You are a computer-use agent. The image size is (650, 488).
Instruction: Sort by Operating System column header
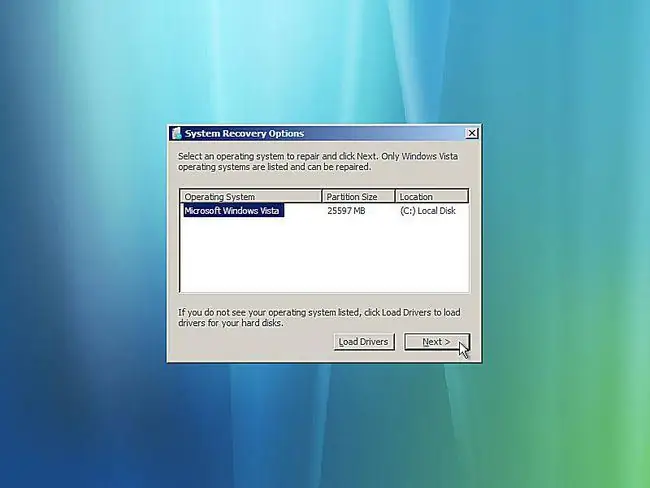pos(251,196)
